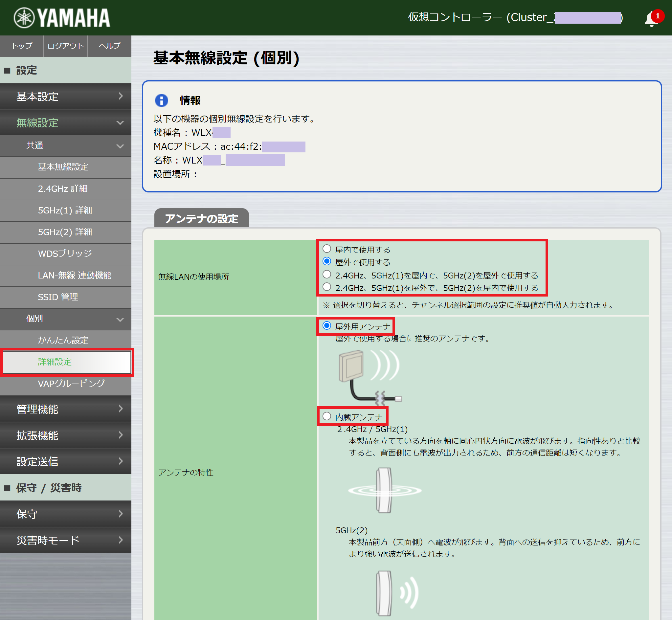Select 屋内で使用する radio button
672x620 pixels.
click(326, 249)
